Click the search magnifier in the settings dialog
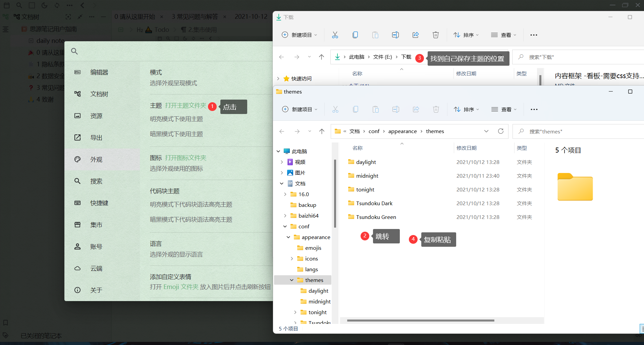Image resolution: width=644 pixels, height=345 pixels. 74,51
